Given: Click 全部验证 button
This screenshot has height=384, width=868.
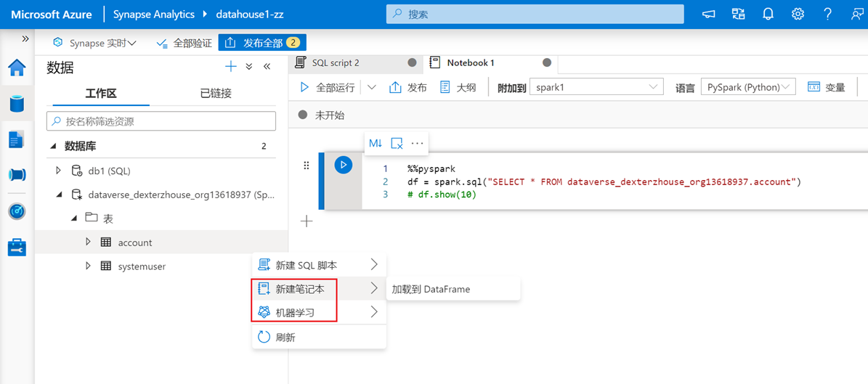Looking at the screenshot, I should coord(184,43).
